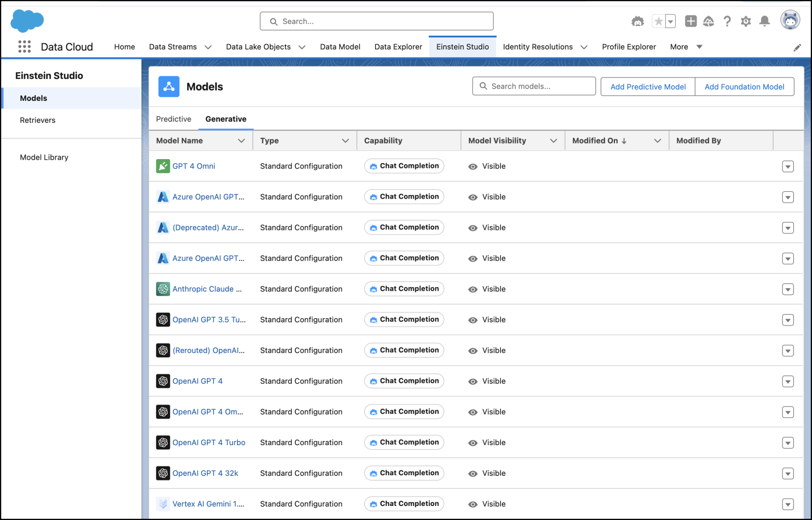Screen dimensions: 812x520
Task: Open the global actions plus icon
Action: (x=691, y=21)
